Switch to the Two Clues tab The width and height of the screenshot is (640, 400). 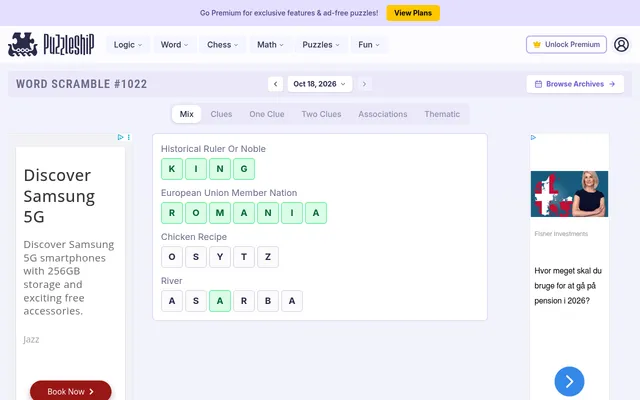coord(321,114)
